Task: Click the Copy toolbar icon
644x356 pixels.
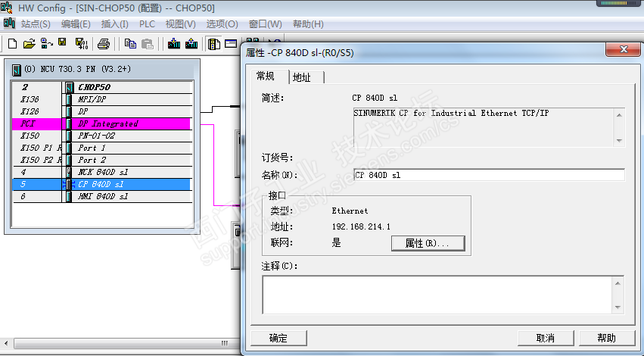Action: (x=130, y=44)
